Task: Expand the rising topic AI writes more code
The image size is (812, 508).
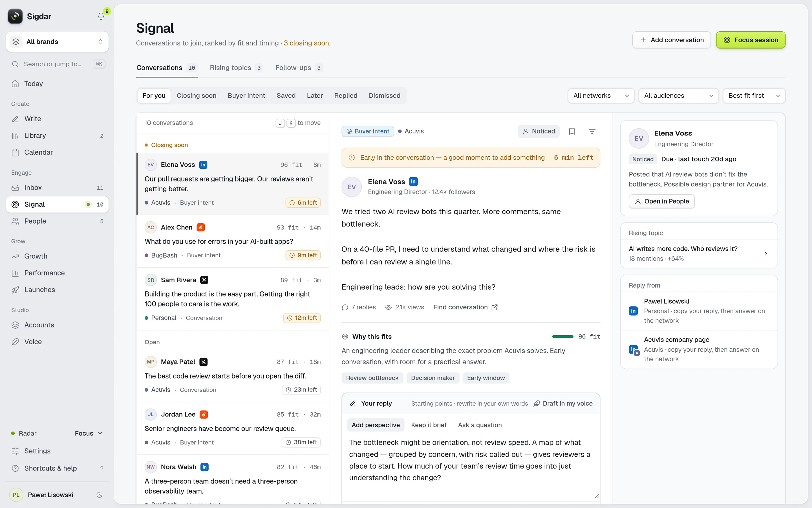Action: 699,254
